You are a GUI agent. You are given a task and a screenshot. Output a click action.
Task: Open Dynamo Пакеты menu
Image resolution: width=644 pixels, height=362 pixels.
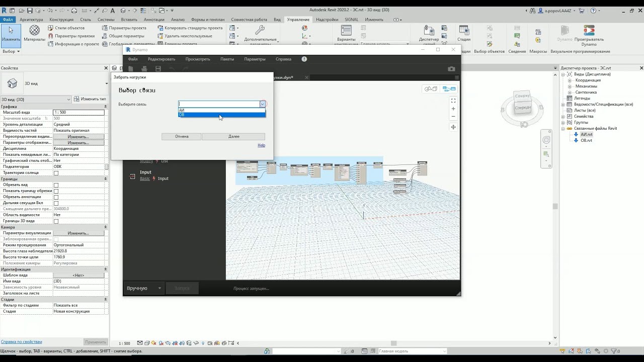[x=227, y=59]
